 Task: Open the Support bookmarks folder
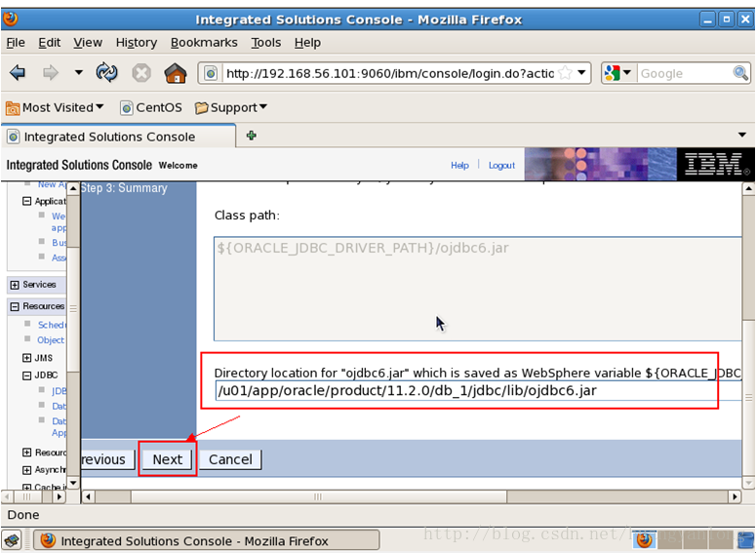click(231, 107)
